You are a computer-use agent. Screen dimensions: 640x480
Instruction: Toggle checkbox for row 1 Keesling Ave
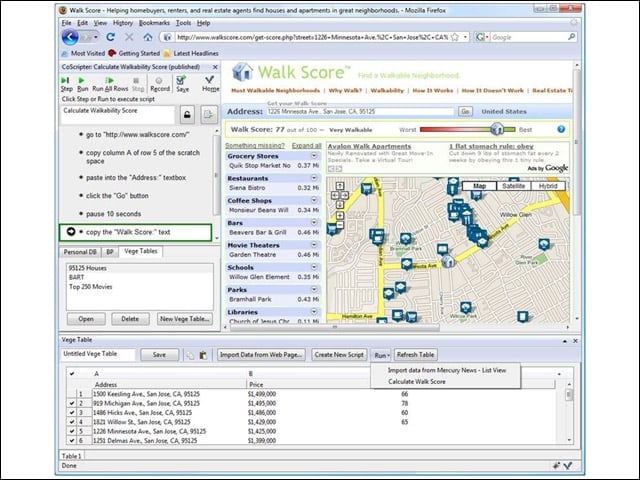pyautogui.click(x=72, y=394)
